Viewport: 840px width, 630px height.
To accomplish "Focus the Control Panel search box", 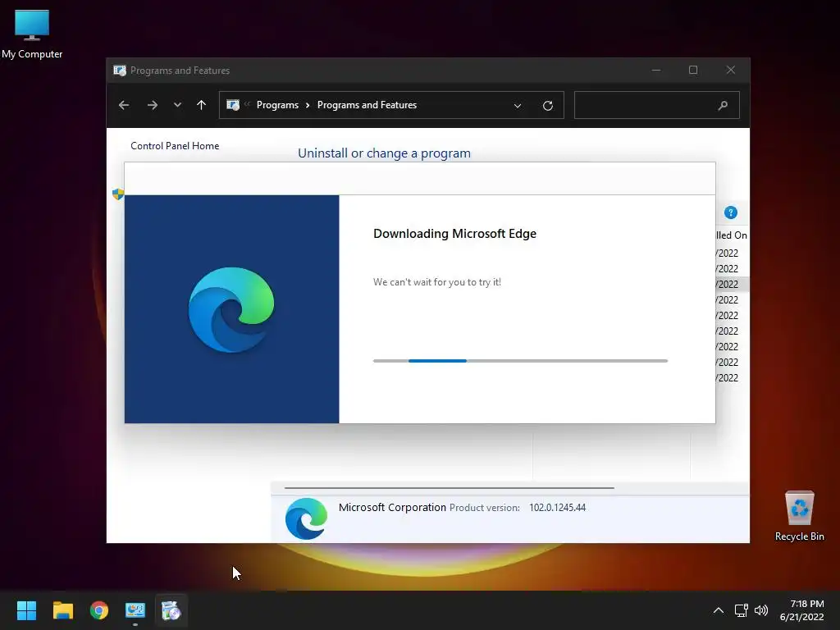I will pyautogui.click(x=657, y=105).
